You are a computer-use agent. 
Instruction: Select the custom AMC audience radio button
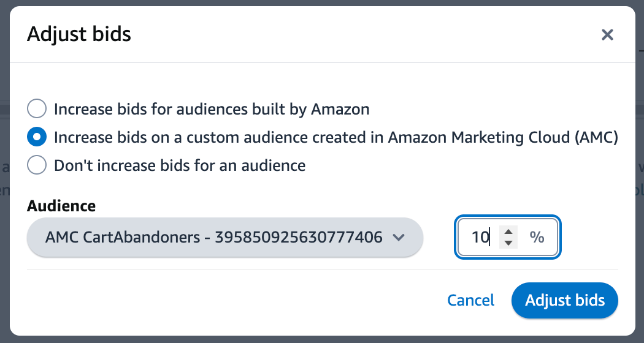click(x=37, y=137)
